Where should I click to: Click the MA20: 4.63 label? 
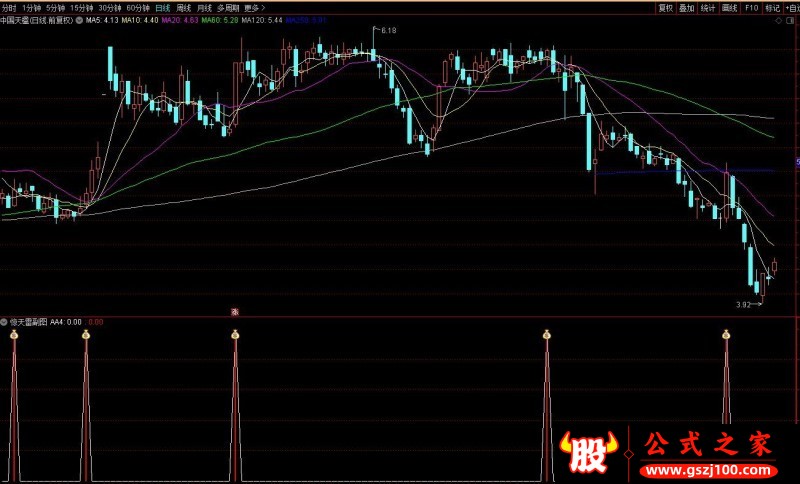click(x=180, y=21)
